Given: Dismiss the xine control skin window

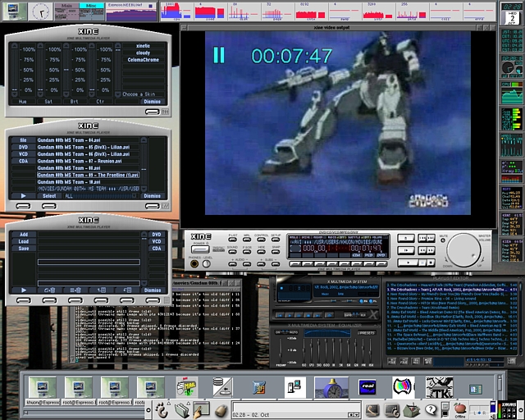Looking at the screenshot, I should point(153,102).
